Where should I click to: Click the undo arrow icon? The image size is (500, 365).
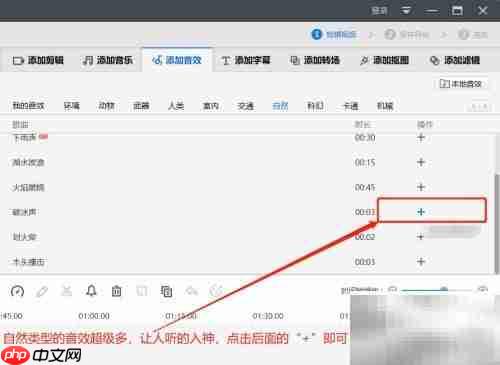192,291
